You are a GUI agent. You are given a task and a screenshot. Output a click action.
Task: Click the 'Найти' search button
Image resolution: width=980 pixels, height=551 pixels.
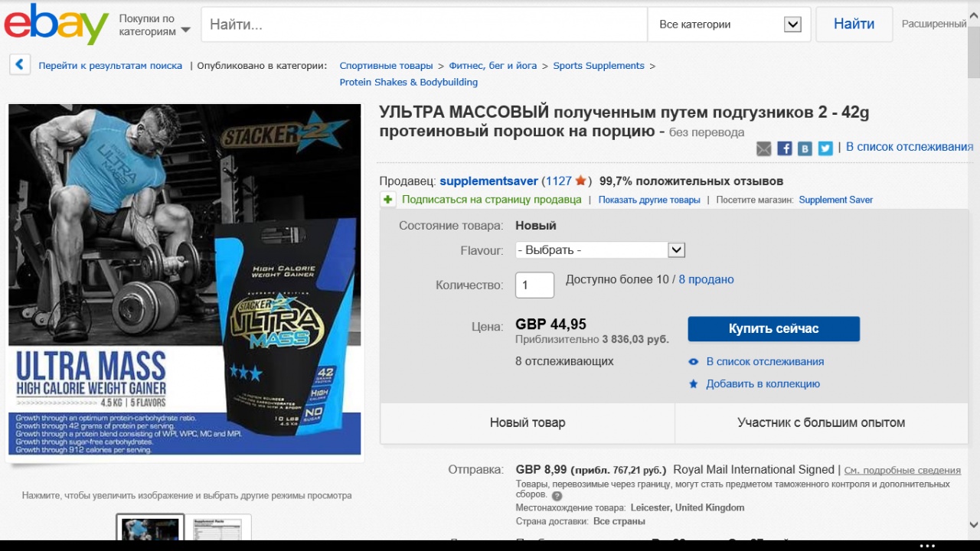pyautogui.click(x=854, y=24)
